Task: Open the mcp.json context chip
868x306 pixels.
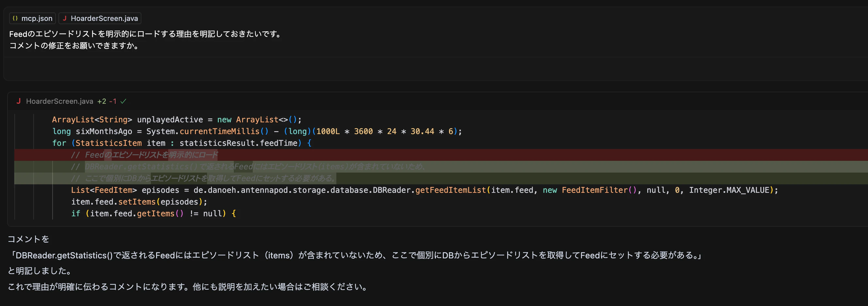Action: 32,18
